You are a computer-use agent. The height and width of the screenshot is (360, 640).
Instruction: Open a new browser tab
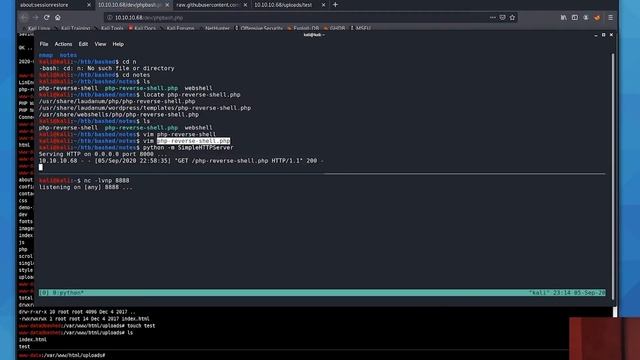point(335,4)
